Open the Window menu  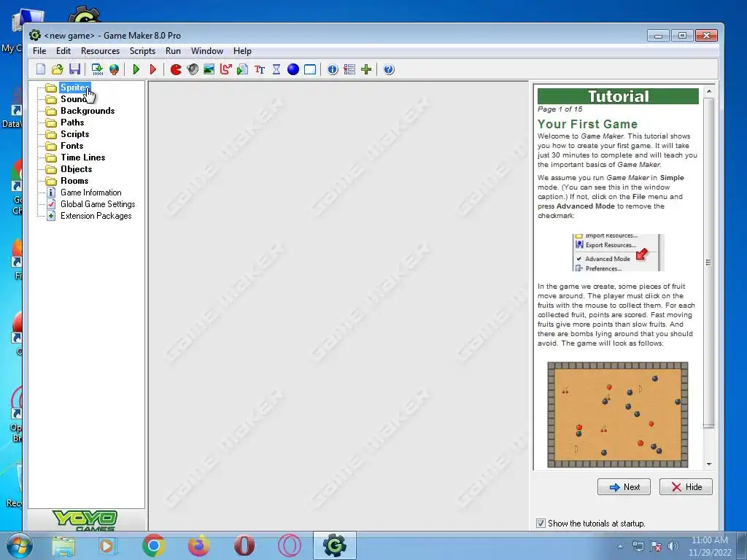(206, 51)
